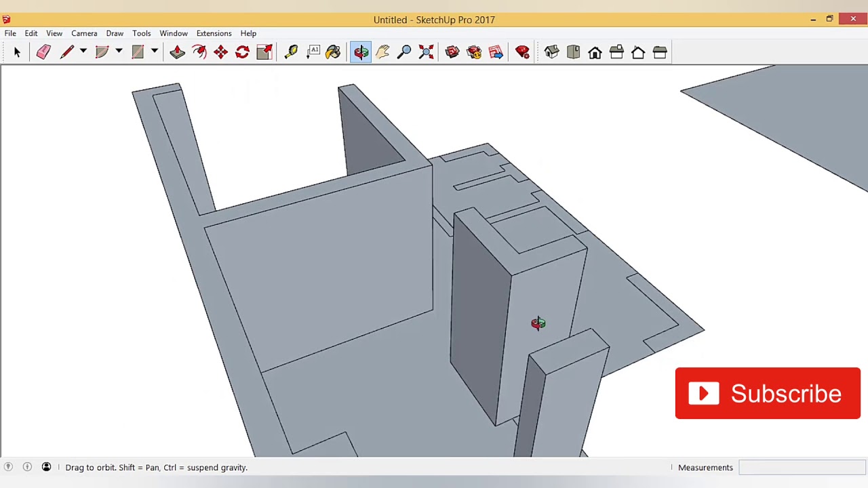This screenshot has width=868, height=488.
Task: Click the credits status bar icon
Action: [x=27, y=467]
